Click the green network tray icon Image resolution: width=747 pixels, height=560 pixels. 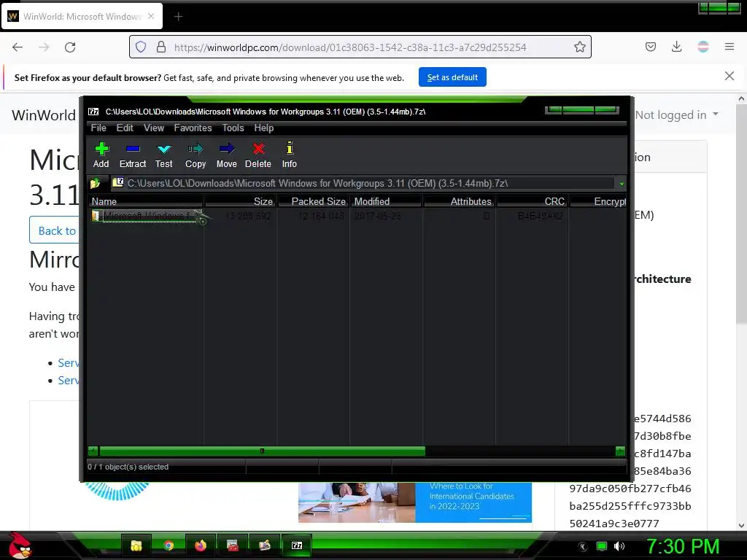click(x=602, y=546)
